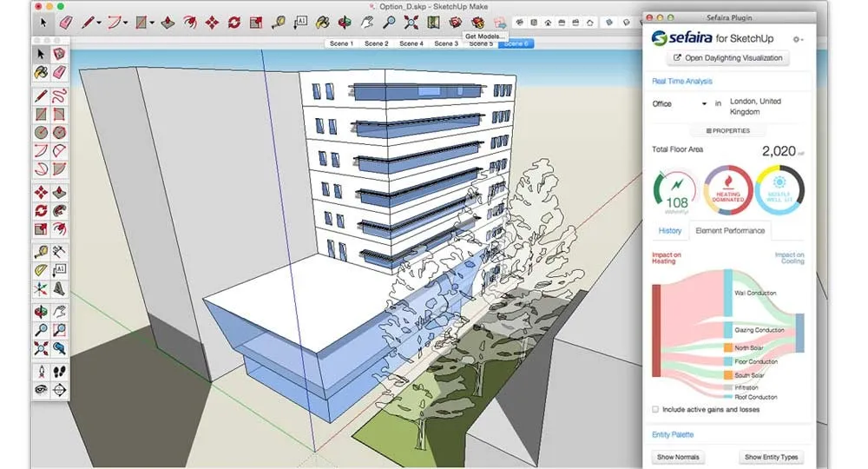Click the Roof Conduction label in chart

click(x=756, y=397)
